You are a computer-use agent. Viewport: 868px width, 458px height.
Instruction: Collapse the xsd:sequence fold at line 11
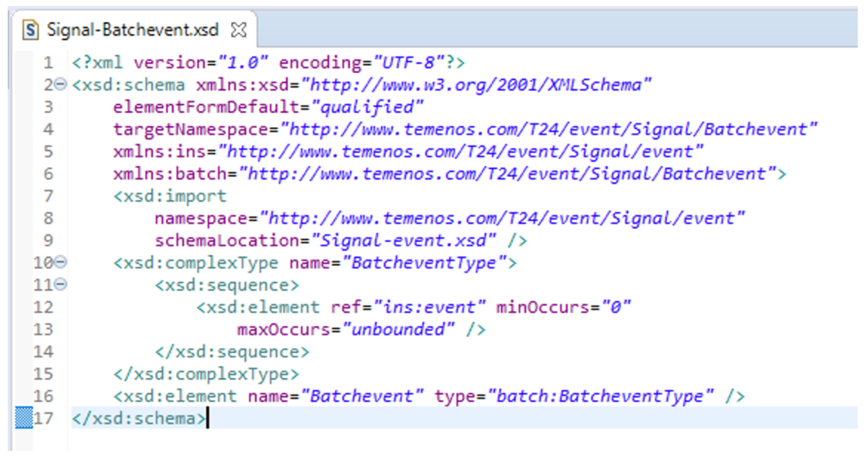[x=60, y=285]
